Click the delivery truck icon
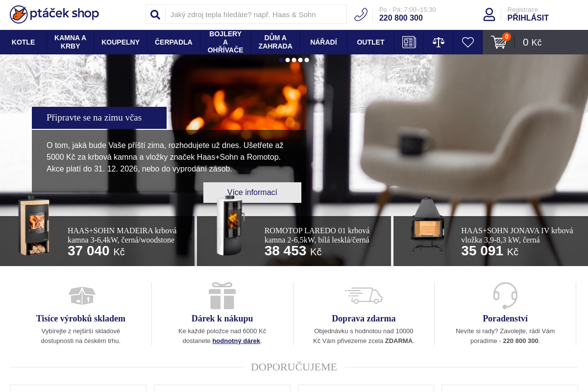The width and height of the screenshot is (588, 392). (364, 295)
